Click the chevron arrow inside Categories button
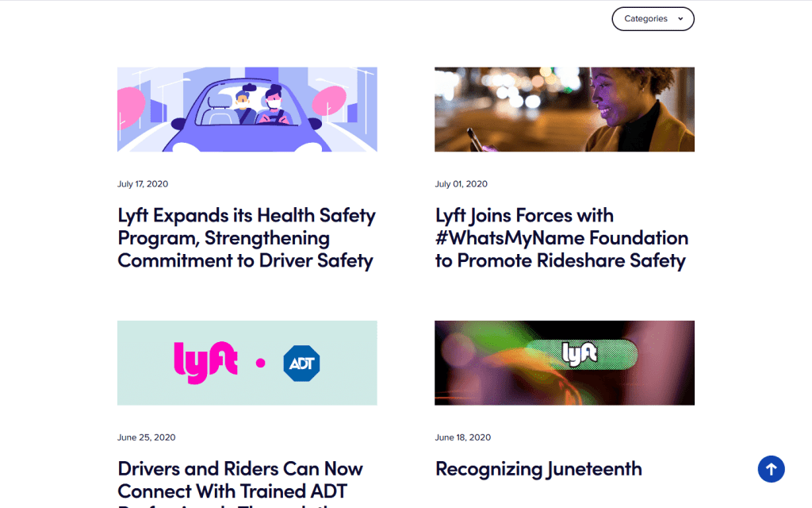 pos(680,19)
